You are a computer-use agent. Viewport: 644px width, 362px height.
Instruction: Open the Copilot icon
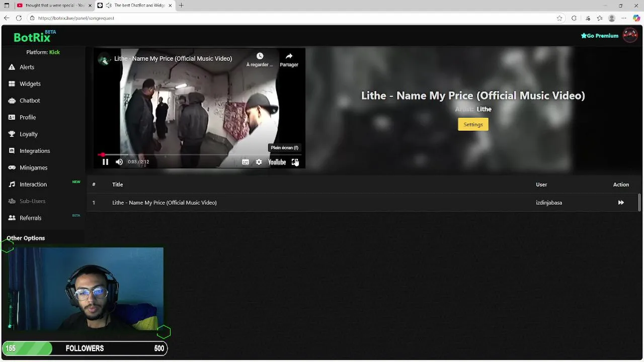(x=636, y=18)
